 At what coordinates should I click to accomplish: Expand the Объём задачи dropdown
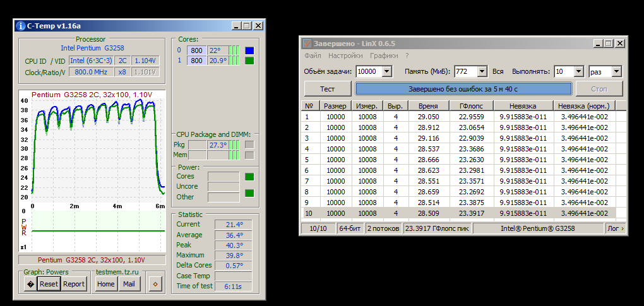point(387,71)
